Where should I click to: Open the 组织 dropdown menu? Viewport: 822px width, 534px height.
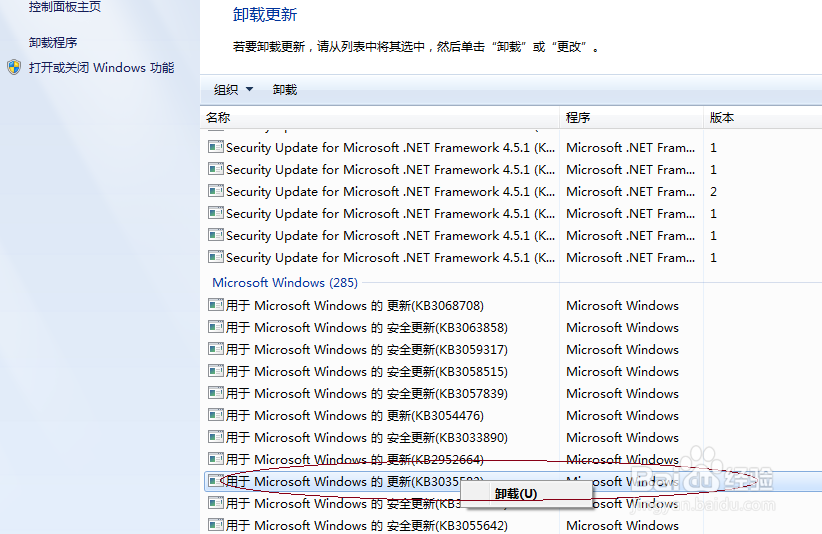tap(233, 90)
